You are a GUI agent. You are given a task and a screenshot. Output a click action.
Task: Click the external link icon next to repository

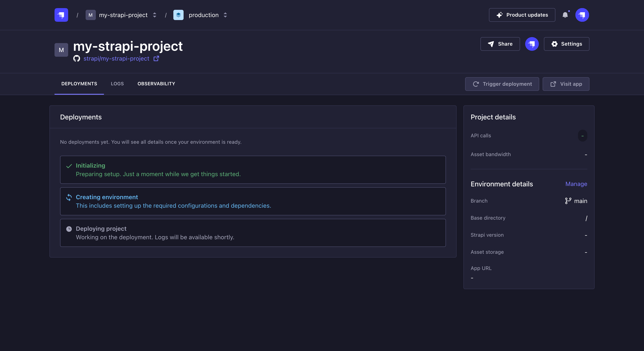[156, 58]
